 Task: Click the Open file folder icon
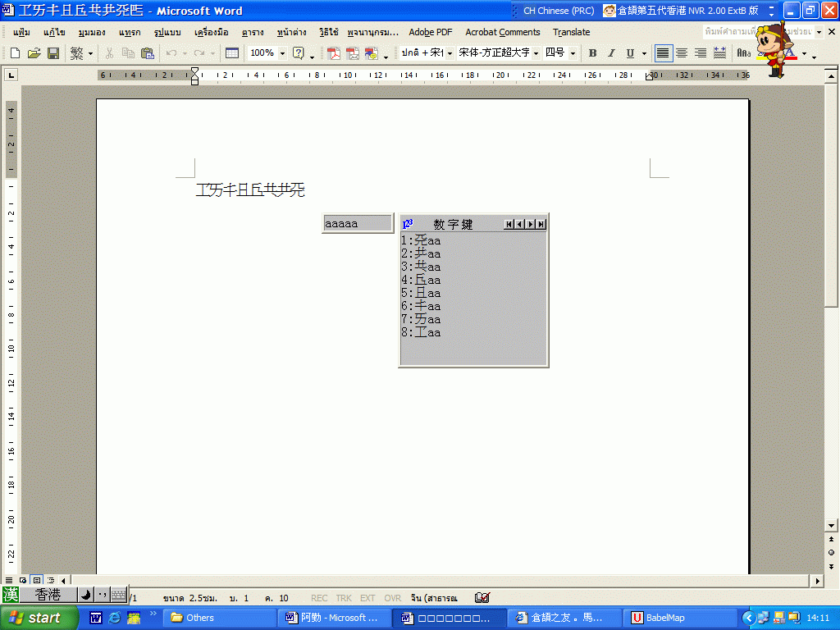(x=34, y=53)
